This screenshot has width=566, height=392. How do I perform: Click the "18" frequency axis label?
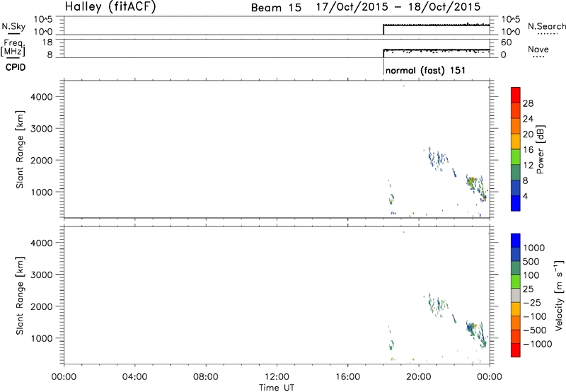coord(47,42)
